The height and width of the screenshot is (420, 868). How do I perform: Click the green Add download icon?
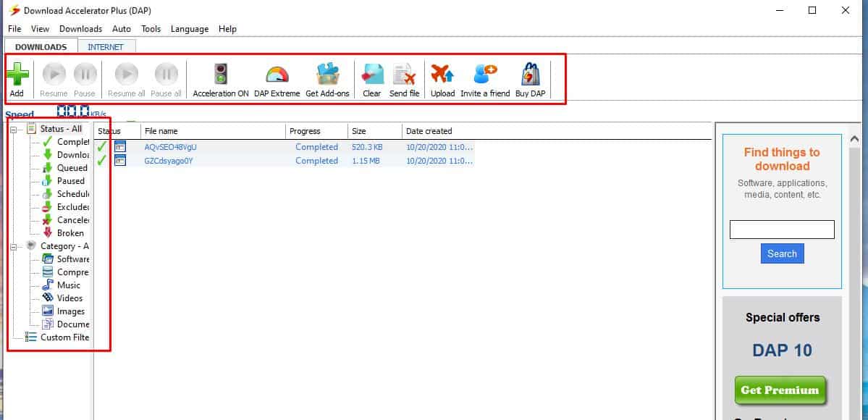17,75
